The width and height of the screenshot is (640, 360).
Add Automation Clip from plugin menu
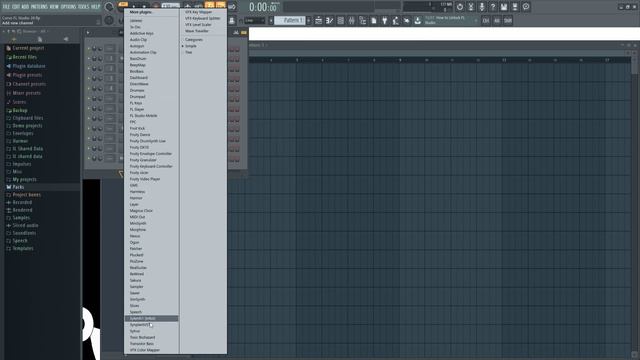143,52
